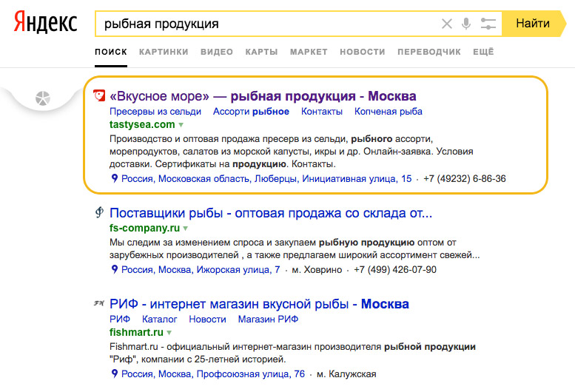Switch to Картинки tab
This screenshot has width=575, height=392.
click(x=164, y=52)
